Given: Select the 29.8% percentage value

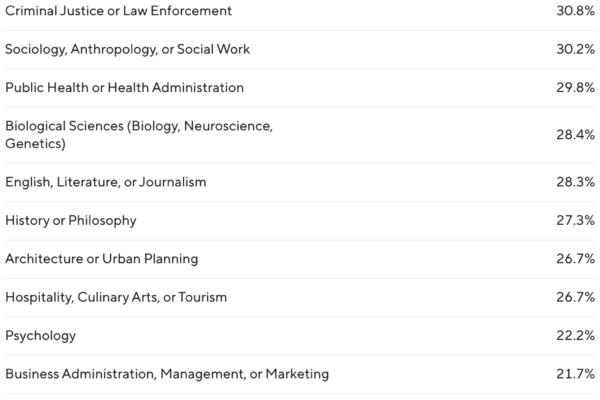Looking at the screenshot, I should (575, 87).
